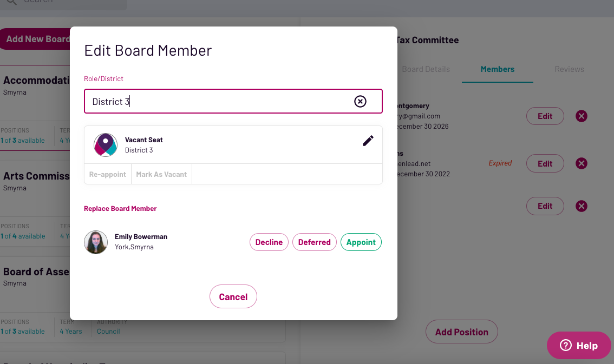
Task: Open the Reviews tab
Action: coord(569,69)
